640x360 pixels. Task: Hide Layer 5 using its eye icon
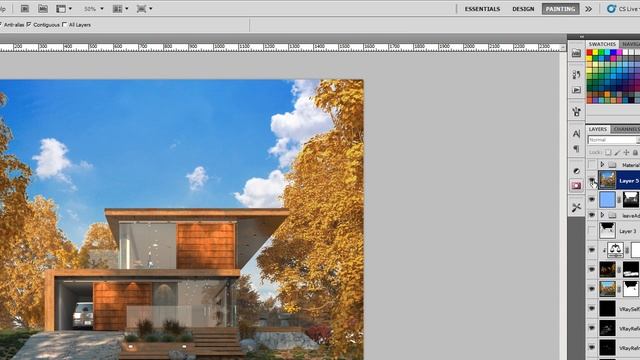point(592,180)
